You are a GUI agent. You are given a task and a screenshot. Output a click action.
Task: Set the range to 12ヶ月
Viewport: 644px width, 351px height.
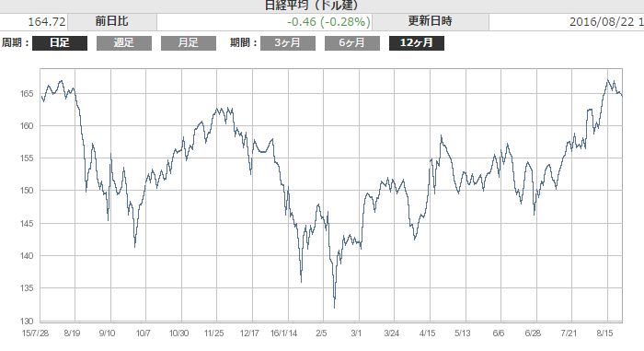click(417, 43)
